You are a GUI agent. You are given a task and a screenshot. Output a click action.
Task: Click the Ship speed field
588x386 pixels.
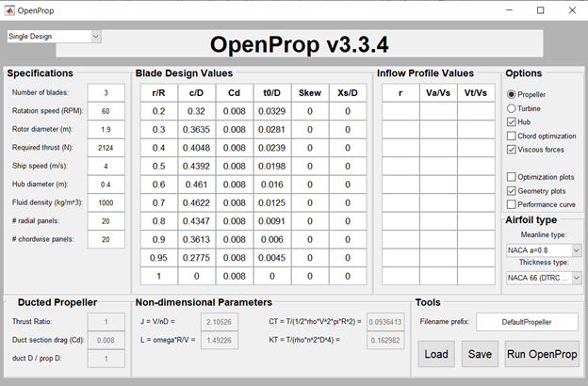pyautogui.click(x=106, y=166)
